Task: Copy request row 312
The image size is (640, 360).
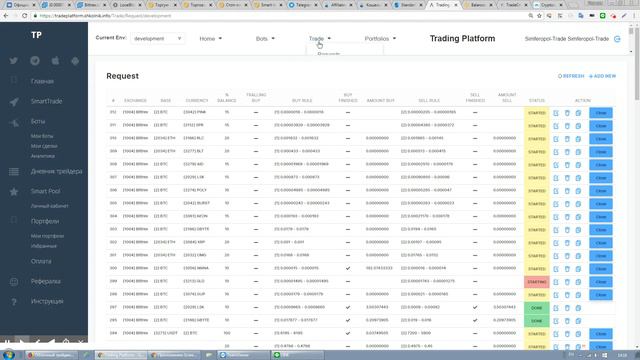Action: click(x=578, y=113)
